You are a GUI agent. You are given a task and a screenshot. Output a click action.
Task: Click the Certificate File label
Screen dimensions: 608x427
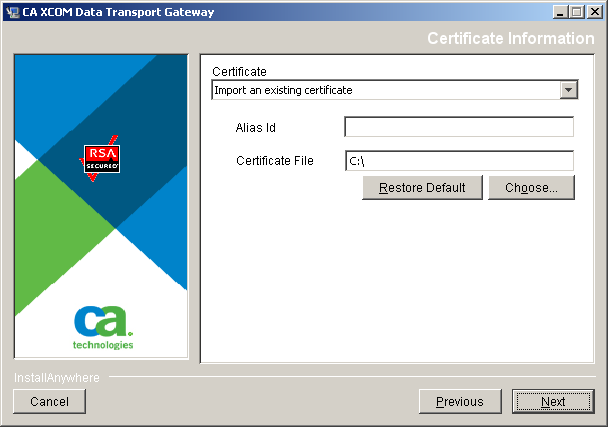click(275, 160)
